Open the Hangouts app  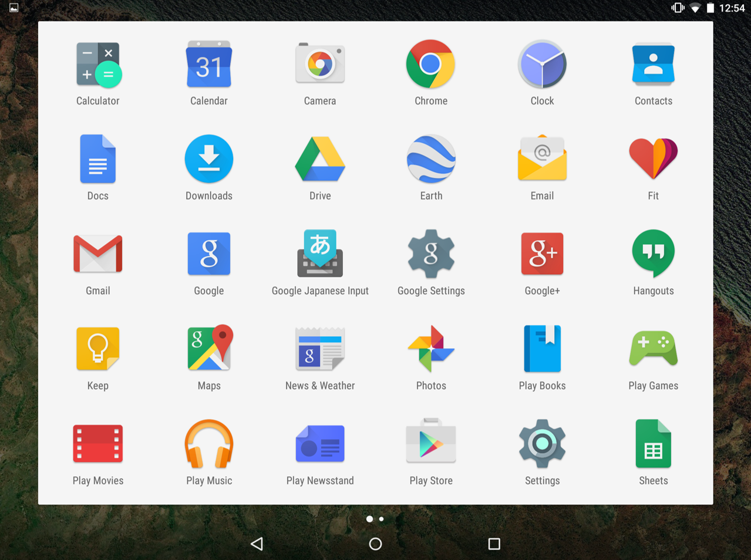tap(654, 254)
